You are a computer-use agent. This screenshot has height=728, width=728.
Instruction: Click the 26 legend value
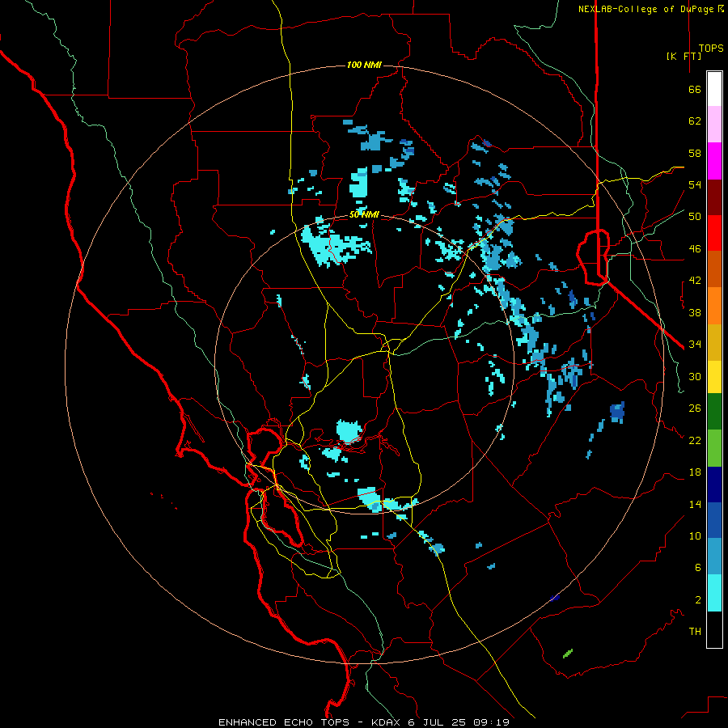tap(695, 408)
